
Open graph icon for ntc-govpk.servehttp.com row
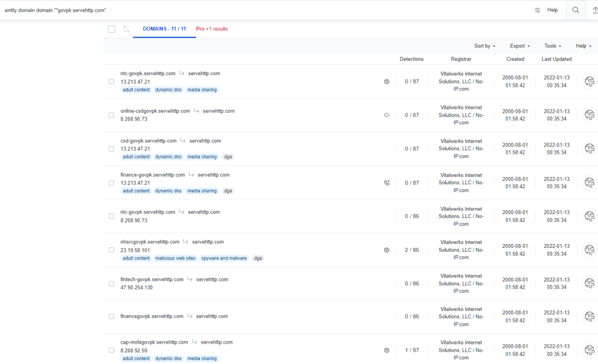(x=589, y=81)
